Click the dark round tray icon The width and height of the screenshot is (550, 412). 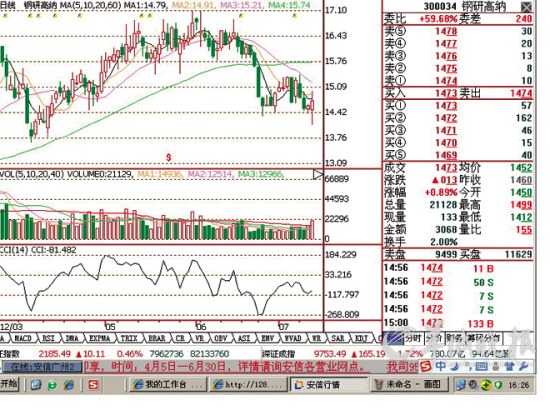click(x=472, y=385)
